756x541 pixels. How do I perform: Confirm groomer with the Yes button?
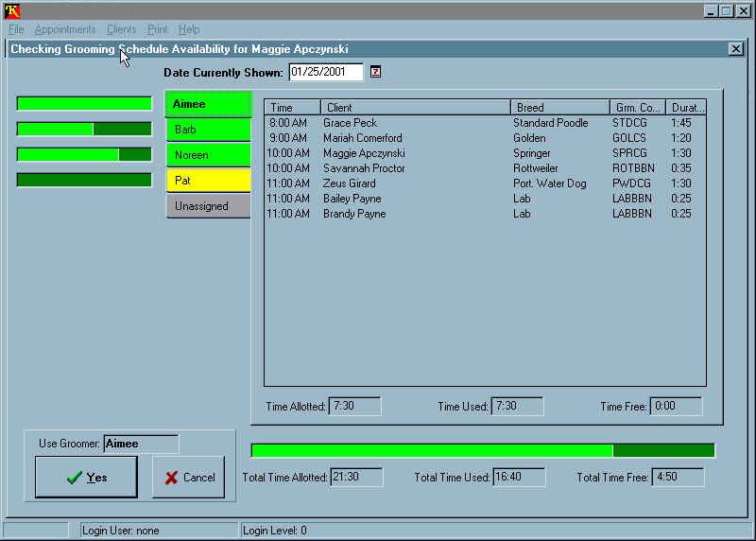(x=86, y=478)
